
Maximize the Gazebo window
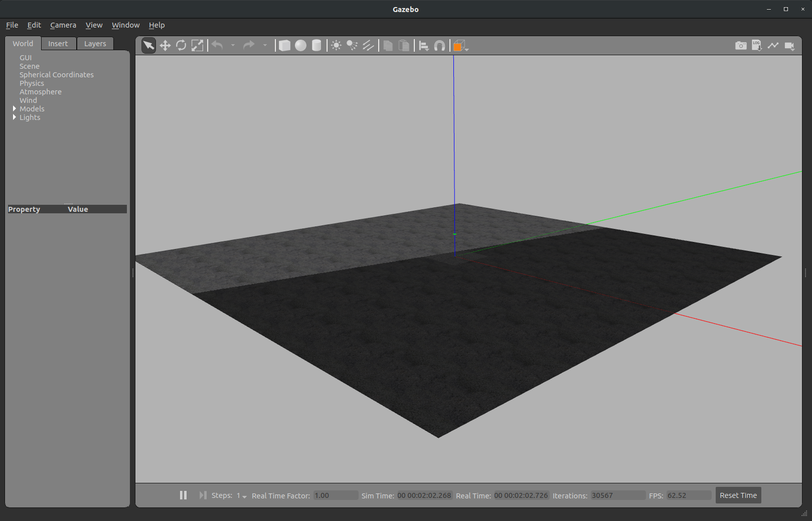pos(786,9)
